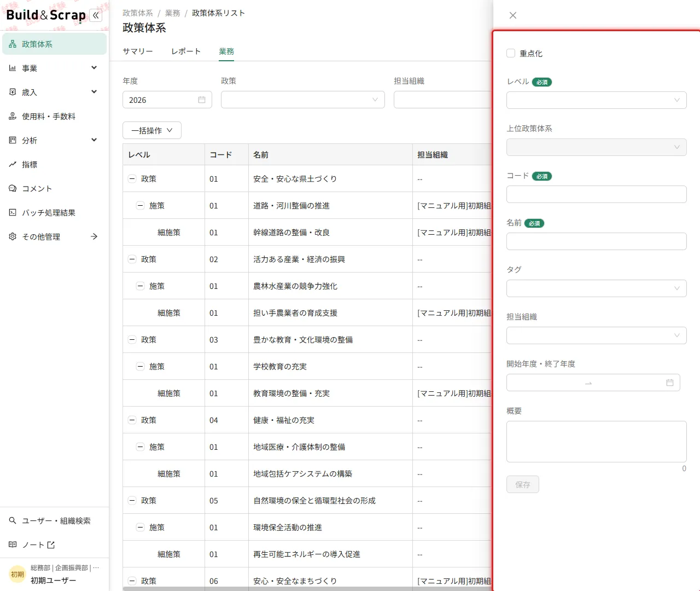
Task: Click the その他管理 gear icon
Action: coord(13,237)
